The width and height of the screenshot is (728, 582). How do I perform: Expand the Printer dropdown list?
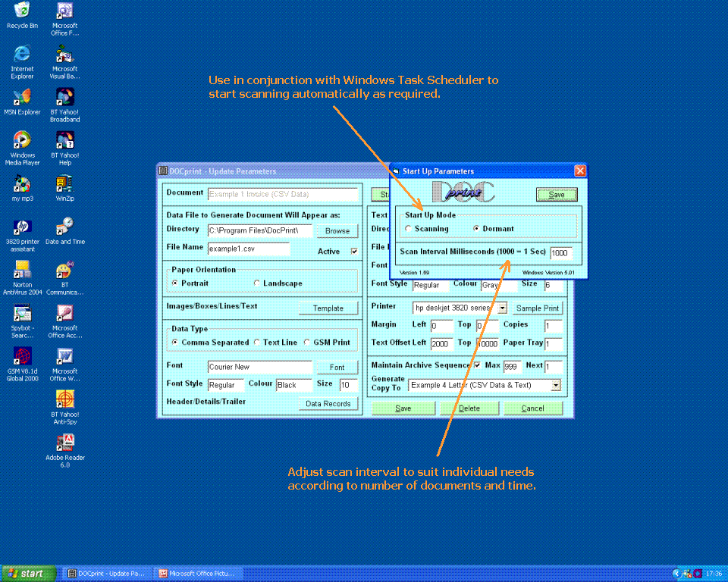tap(502, 308)
